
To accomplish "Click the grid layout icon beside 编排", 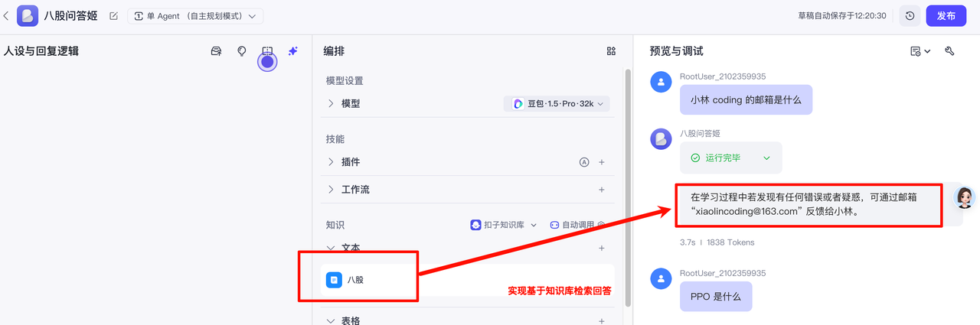I will coord(611,51).
